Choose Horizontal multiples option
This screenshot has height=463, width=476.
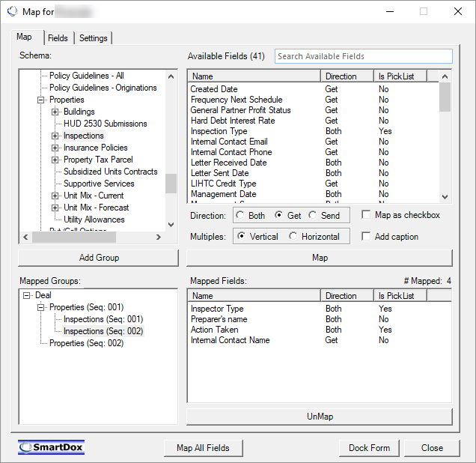pos(293,236)
